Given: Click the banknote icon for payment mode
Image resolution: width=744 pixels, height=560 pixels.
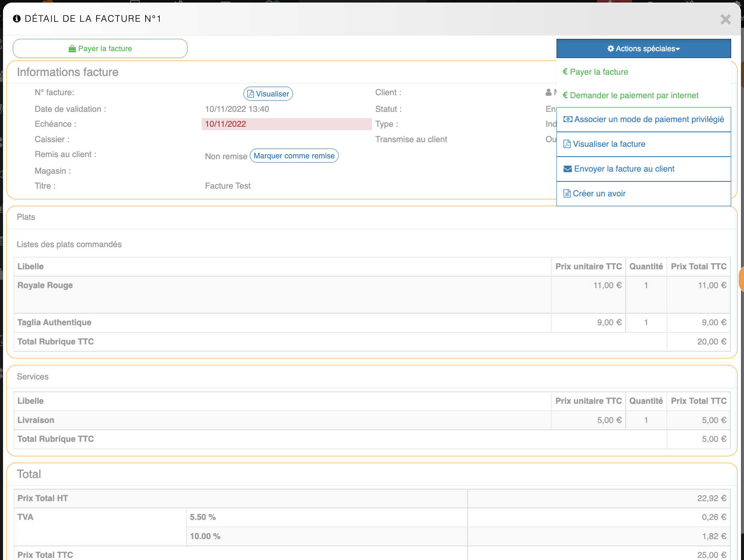Looking at the screenshot, I should [x=568, y=120].
